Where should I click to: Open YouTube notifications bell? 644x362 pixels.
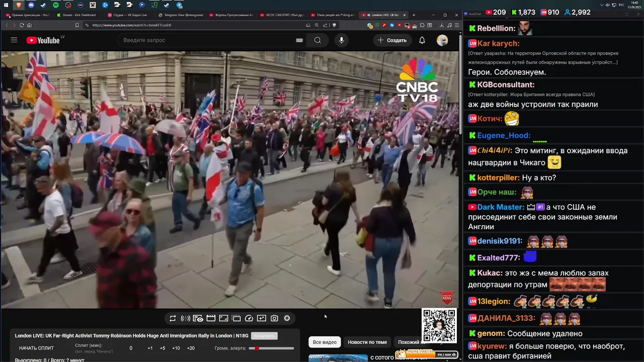point(422,40)
